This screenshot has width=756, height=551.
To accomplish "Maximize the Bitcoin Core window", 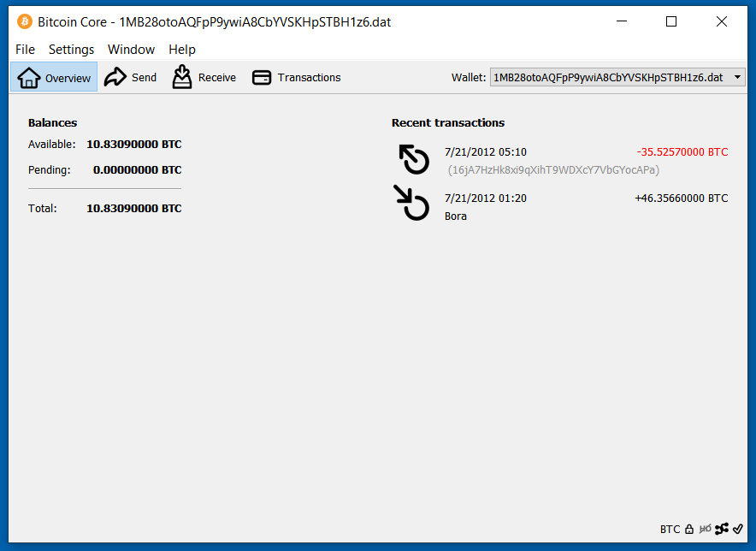I will [x=671, y=22].
